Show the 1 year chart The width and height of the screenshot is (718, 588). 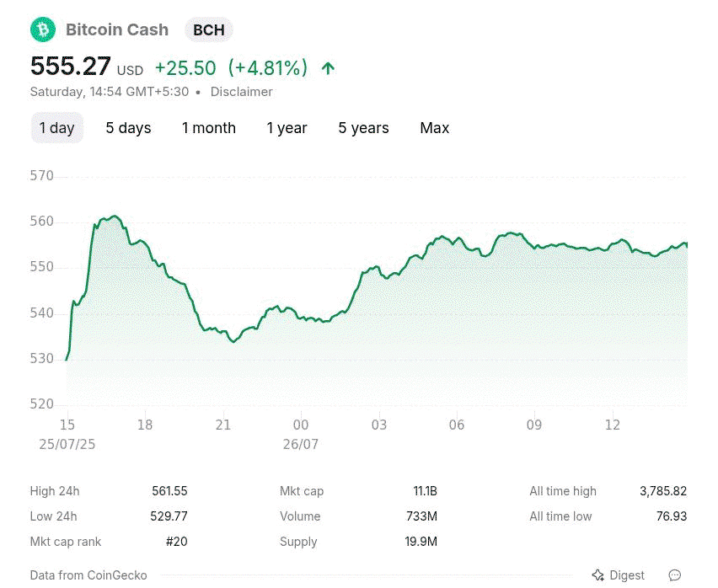pos(287,128)
